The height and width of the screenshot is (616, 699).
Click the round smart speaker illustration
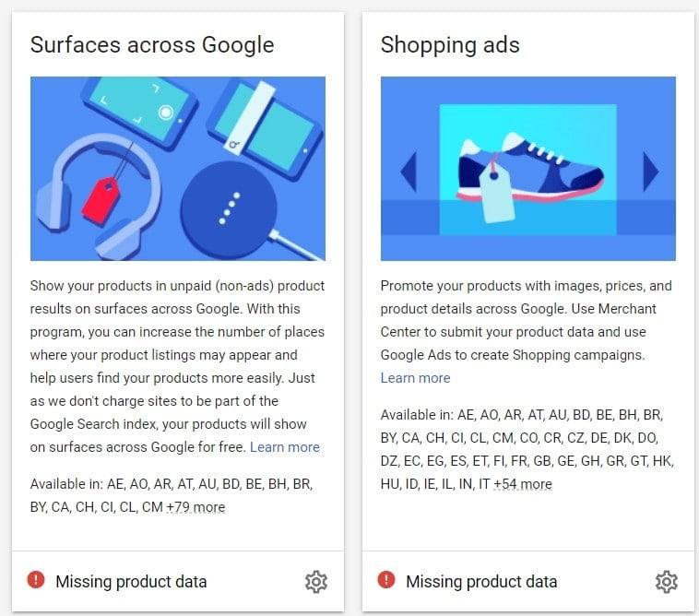point(235,205)
